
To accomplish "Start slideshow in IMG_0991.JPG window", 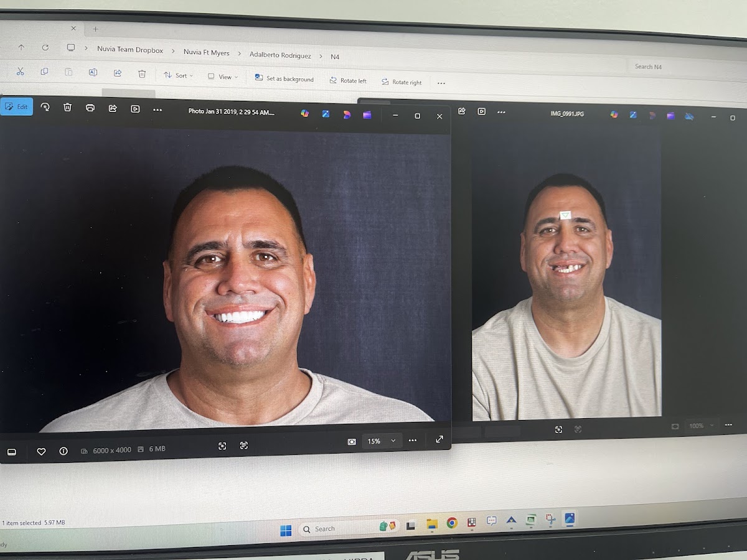I will (x=481, y=111).
